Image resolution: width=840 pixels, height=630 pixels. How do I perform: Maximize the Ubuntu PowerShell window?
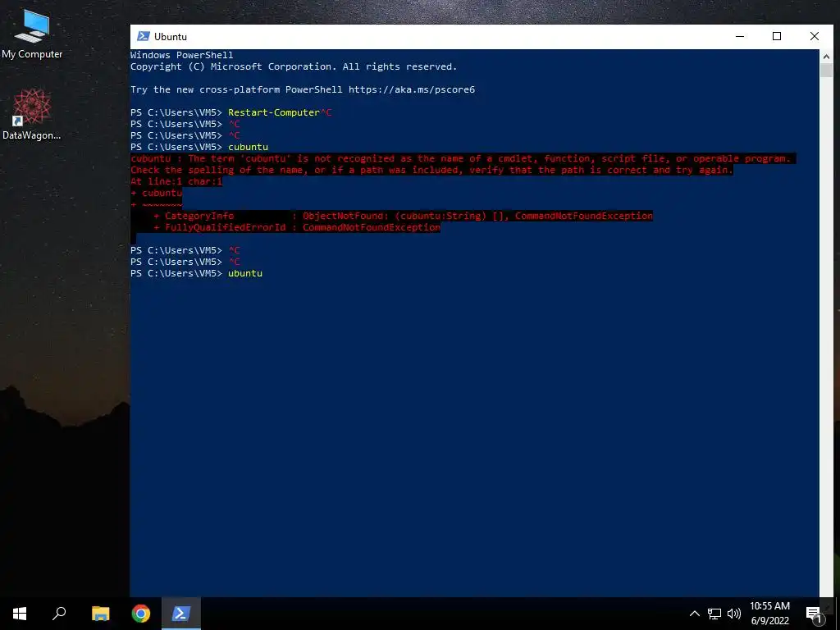coord(777,36)
